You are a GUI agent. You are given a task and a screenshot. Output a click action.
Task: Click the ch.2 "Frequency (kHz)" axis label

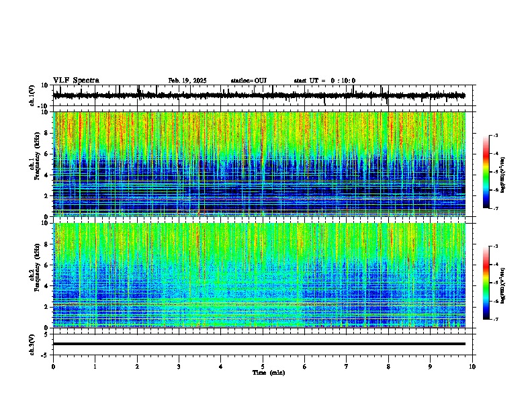click(37, 267)
